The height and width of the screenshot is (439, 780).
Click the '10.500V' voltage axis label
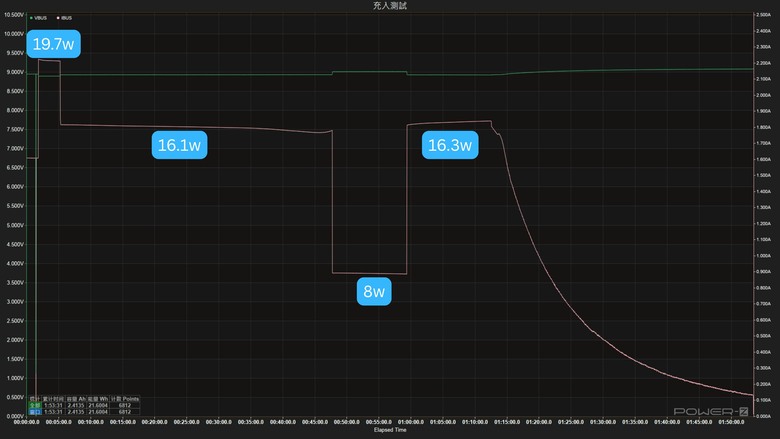pos(14,14)
